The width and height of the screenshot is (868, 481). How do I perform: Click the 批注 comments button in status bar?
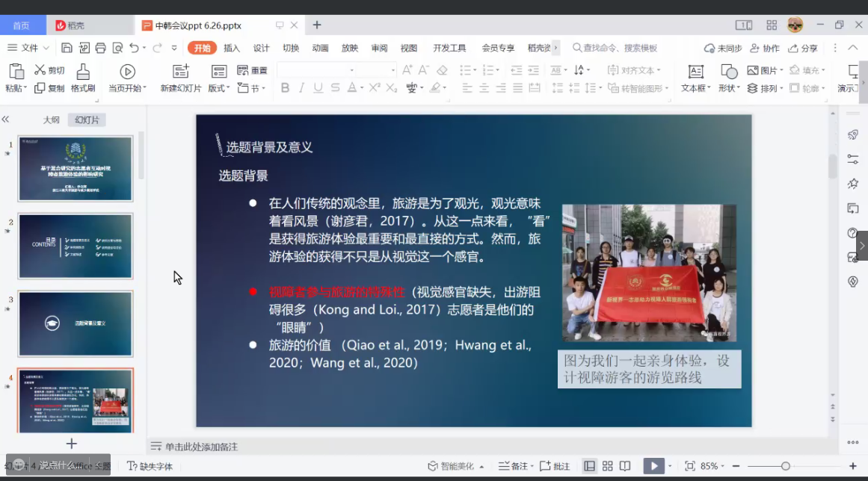click(x=555, y=466)
